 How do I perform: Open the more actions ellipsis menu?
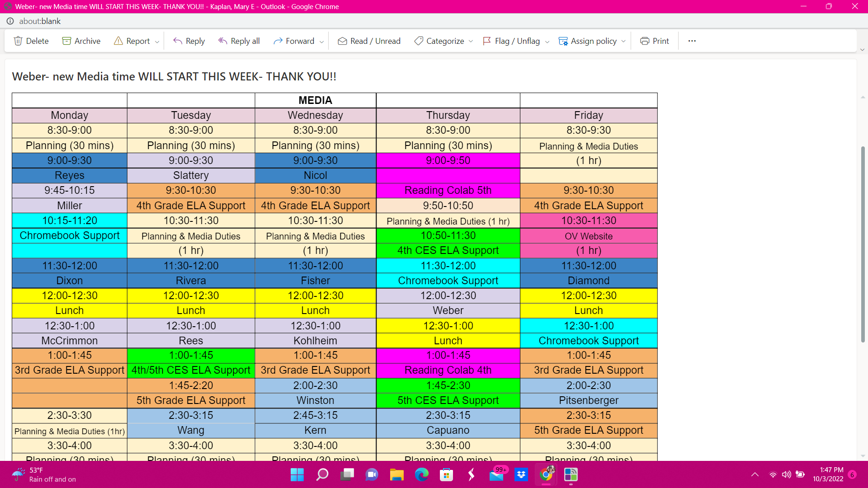point(692,41)
